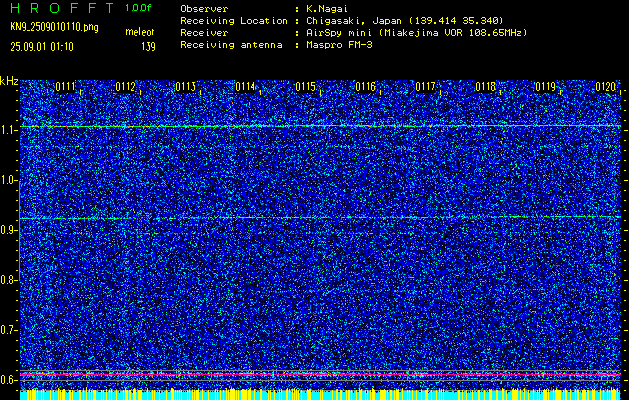
Task: Click the date stamp 25.09.01 01:10
Action: [x=42, y=47]
